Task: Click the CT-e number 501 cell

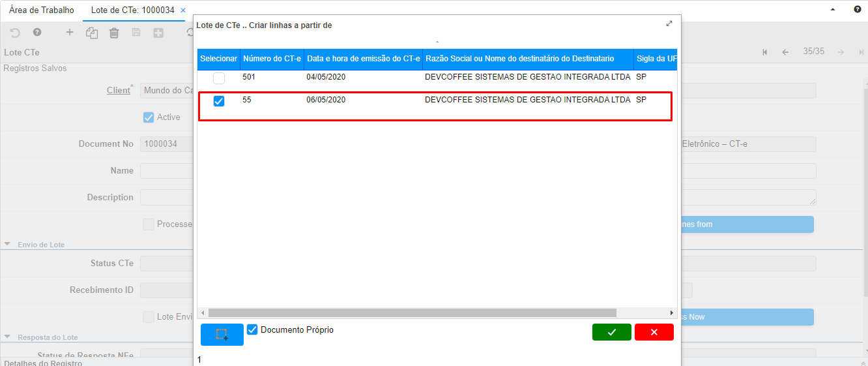Action: pyautogui.click(x=249, y=77)
